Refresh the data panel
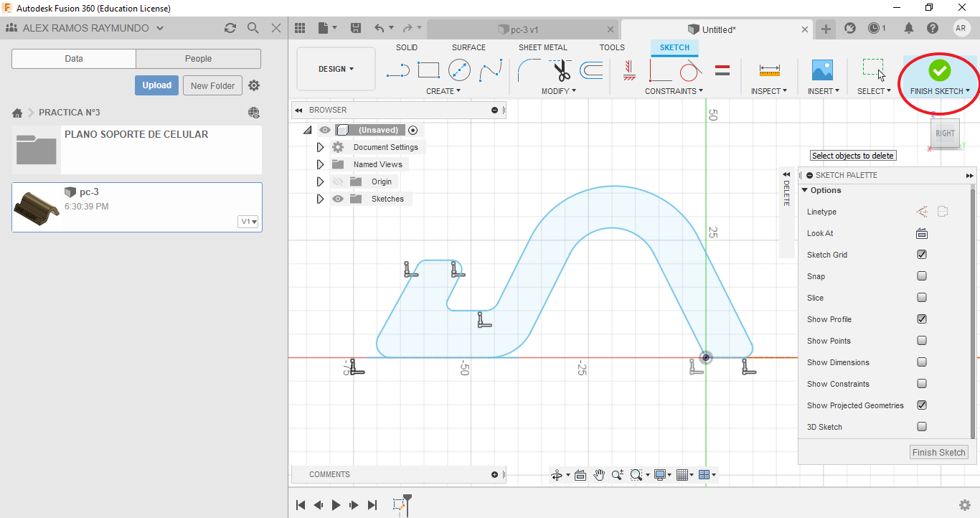The image size is (980, 518). coord(230,28)
